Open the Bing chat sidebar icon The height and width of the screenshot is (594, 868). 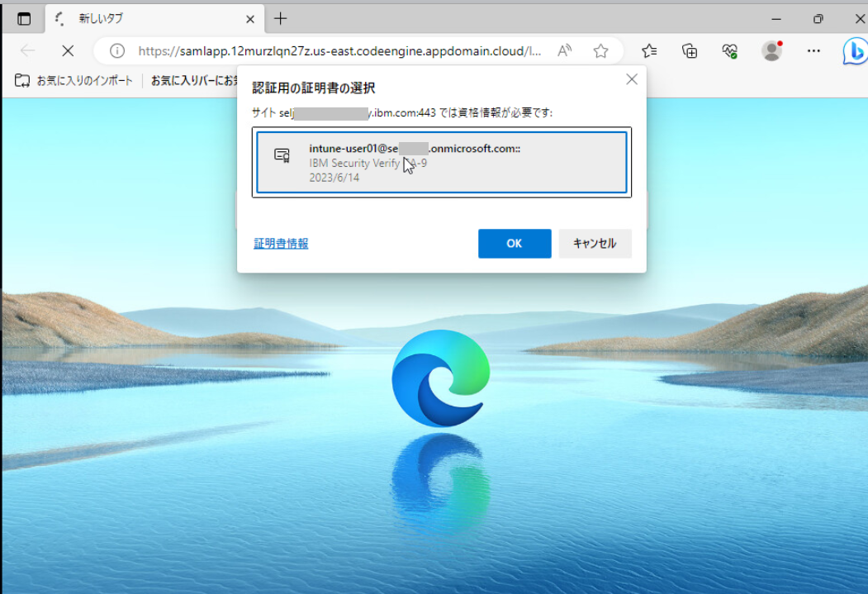pos(856,51)
